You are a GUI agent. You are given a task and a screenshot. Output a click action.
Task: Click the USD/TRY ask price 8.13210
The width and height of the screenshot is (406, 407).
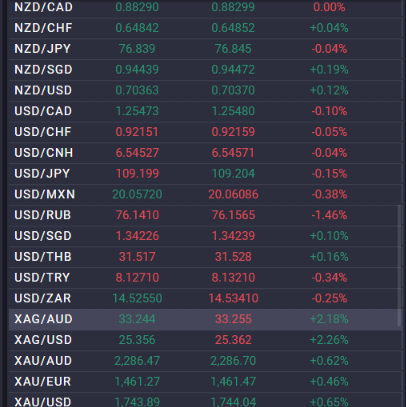coord(233,278)
